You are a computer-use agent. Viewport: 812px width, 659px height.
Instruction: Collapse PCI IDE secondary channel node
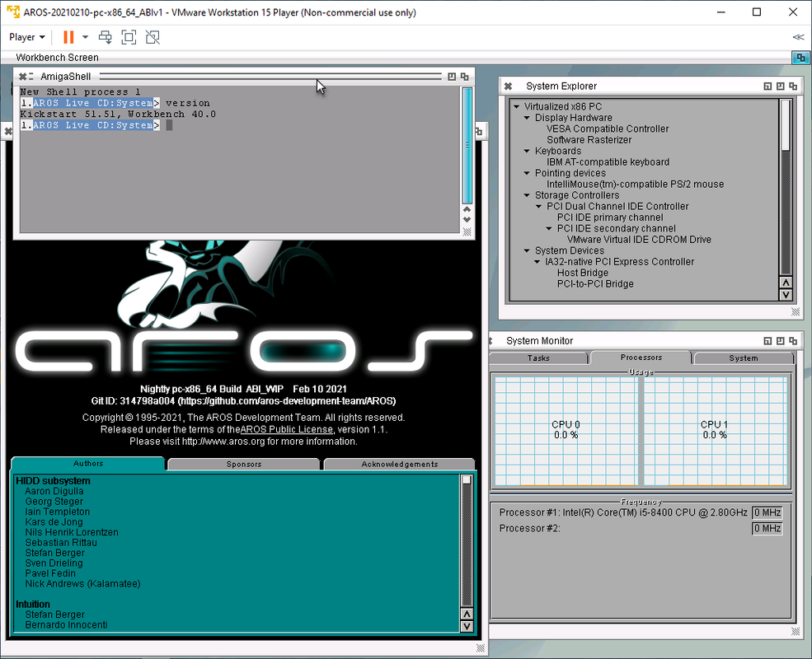[549, 229]
